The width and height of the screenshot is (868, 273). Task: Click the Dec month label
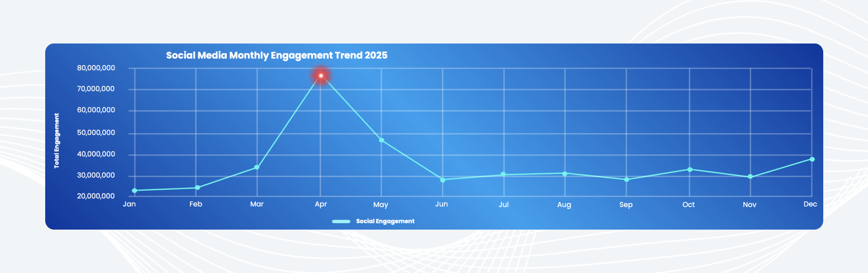coord(810,204)
